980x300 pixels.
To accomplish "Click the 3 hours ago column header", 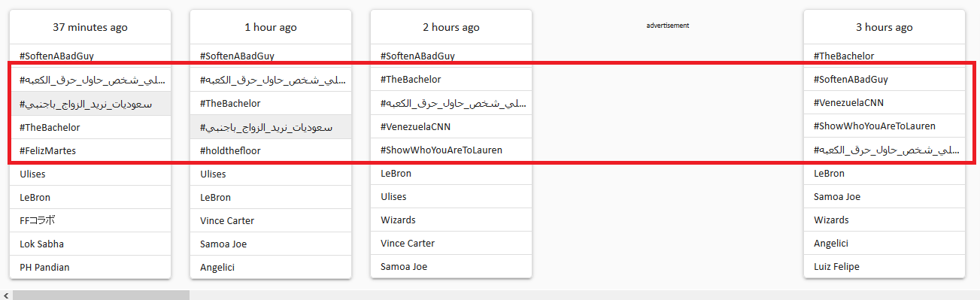I will click(884, 27).
